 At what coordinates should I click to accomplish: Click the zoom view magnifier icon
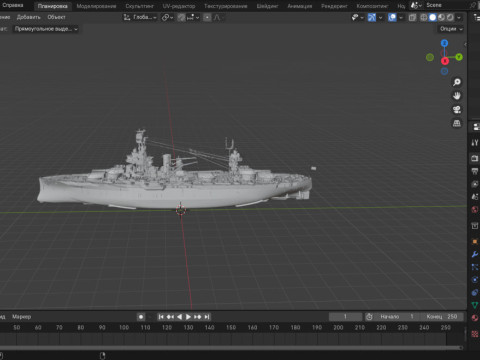tap(457, 82)
